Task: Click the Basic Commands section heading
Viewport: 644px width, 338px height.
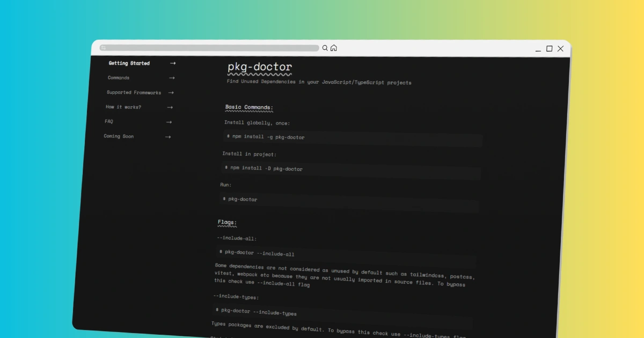Action: (249, 107)
